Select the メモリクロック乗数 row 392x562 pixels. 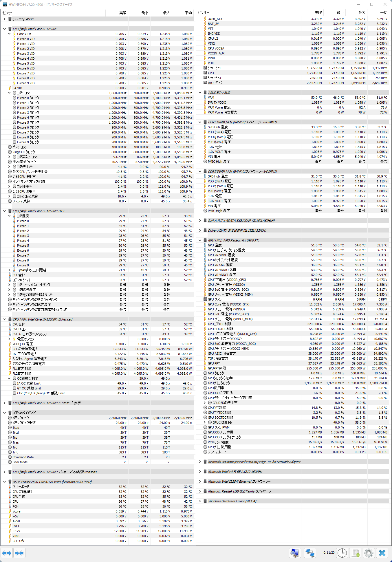pyautogui.click(x=97, y=423)
